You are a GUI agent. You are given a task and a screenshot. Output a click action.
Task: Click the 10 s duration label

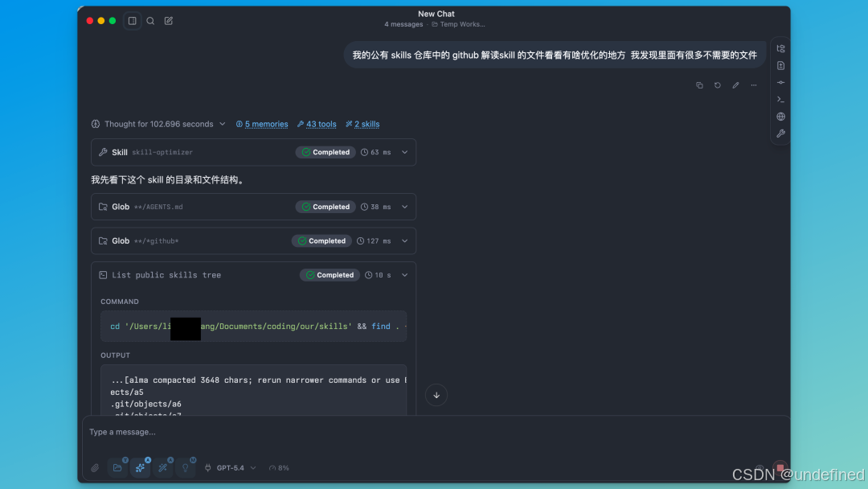click(378, 275)
